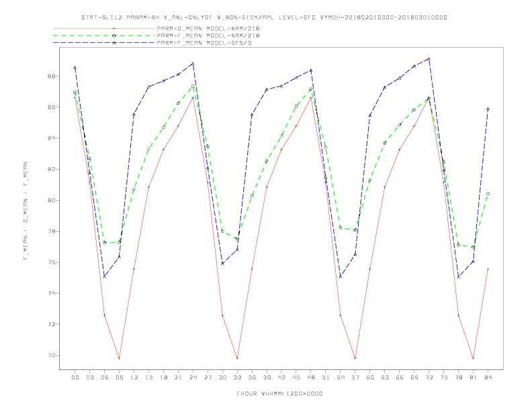Click x-axis tick label 69
The image size is (532, 411).
click(x=414, y=377)
